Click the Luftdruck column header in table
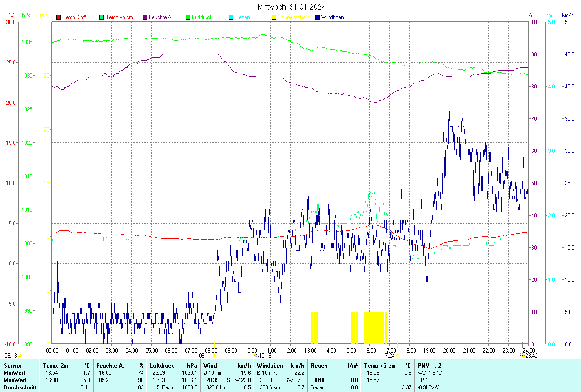This screenshot has width=581, height=392. pos(162,365)
